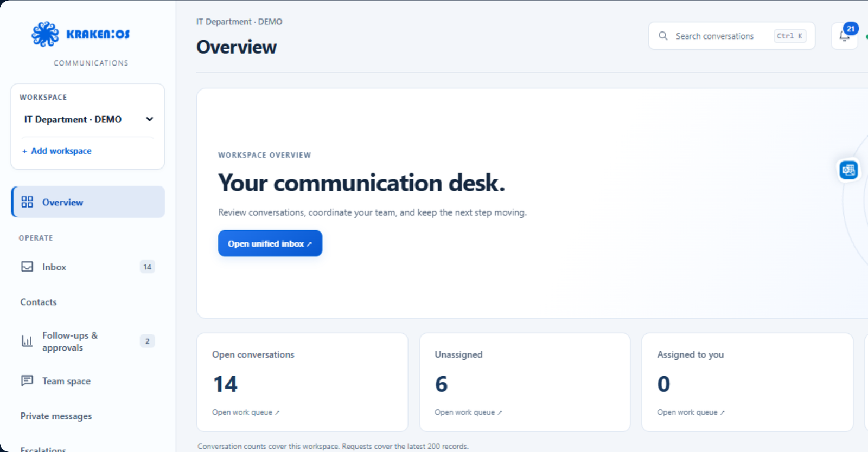Click the Open unified inbox button

point(270,243)
